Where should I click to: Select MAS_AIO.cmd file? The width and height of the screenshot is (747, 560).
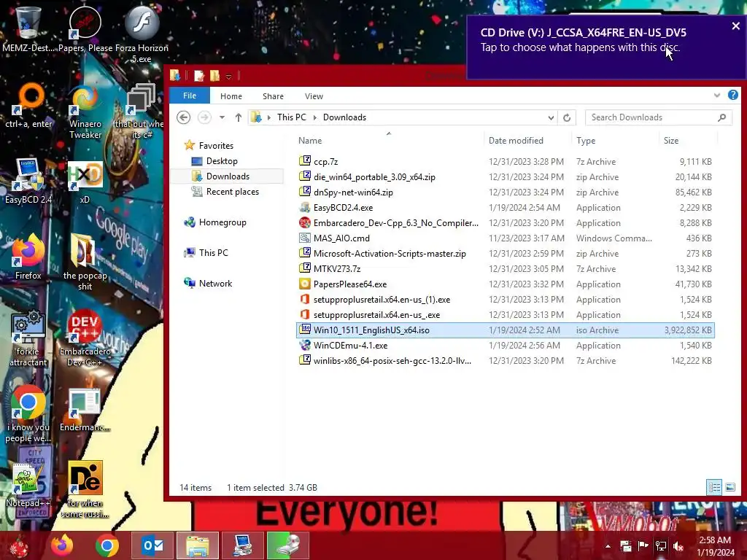click(505, 238)
